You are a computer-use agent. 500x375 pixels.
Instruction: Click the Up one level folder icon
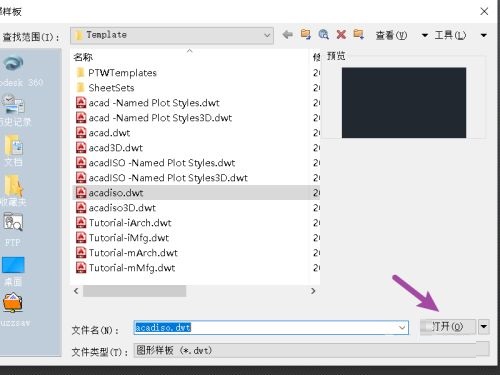[x=306, y=34]
